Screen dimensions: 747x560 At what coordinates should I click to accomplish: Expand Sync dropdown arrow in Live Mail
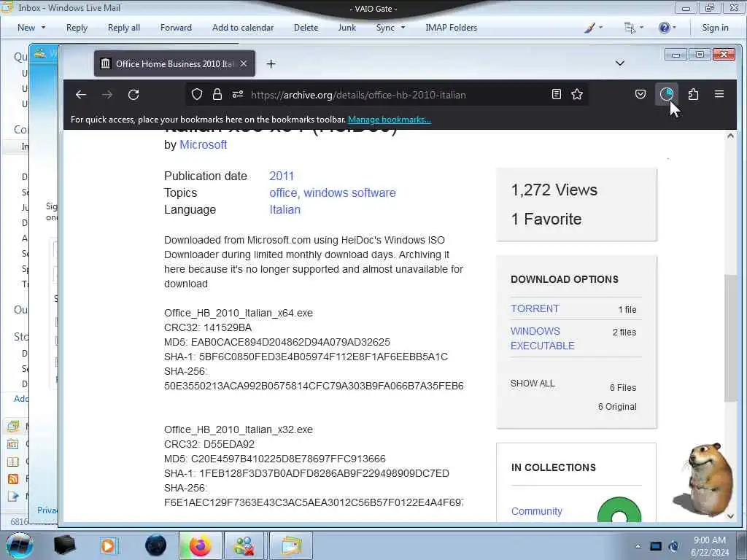(403, 28)
